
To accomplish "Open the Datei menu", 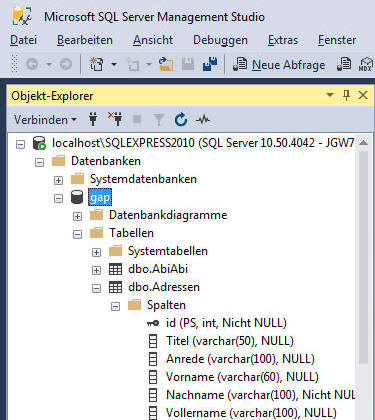I will (23, 40).
